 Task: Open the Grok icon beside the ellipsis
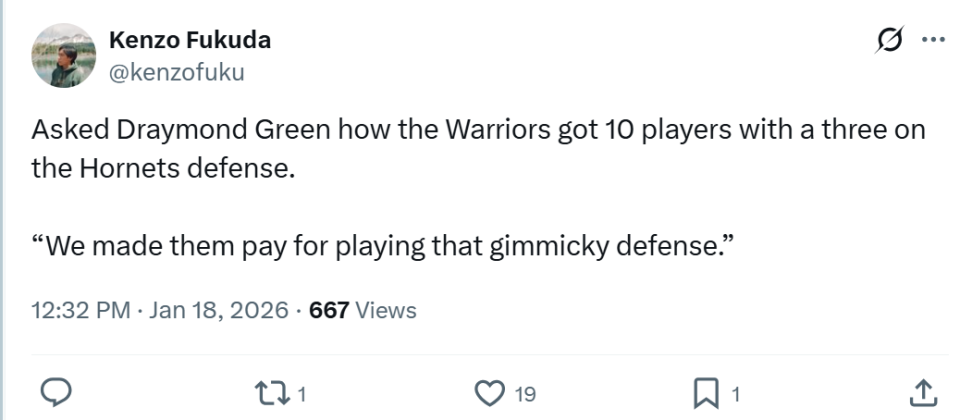(x=886, y=40)
